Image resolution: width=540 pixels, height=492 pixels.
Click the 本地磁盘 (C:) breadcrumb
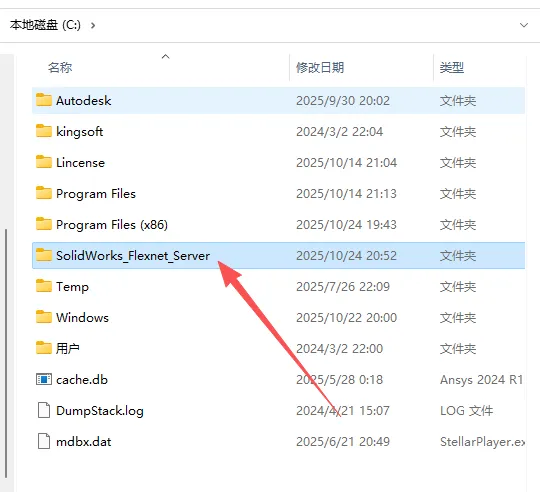coord(45,25)
